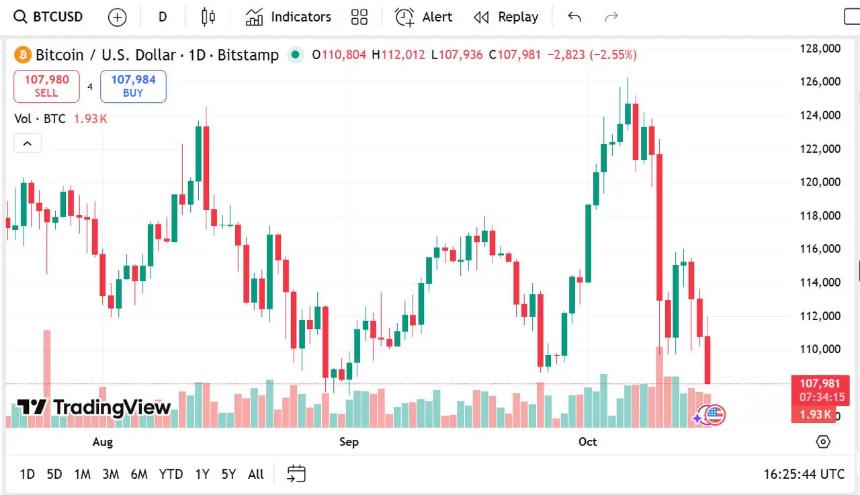The height and width of the screenshot is (495, 860).
Task: Open the UTC timezone menu
Action: tap(804, 474)
